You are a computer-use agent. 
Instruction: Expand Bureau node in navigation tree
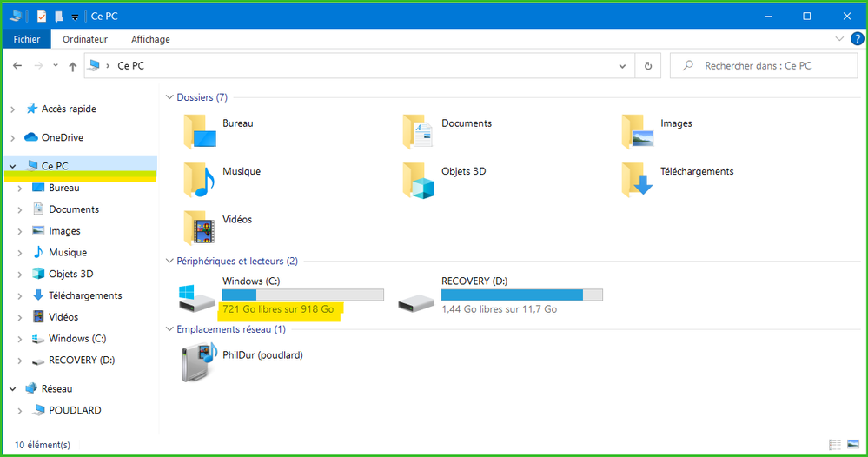tap(20, 189)
